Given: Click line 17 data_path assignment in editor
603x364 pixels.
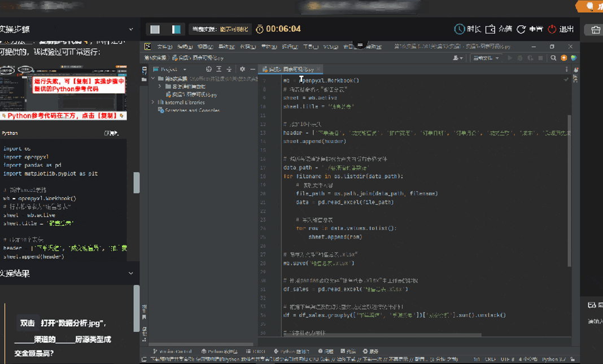Looking at the screenshot, I should tap(326, 168).
